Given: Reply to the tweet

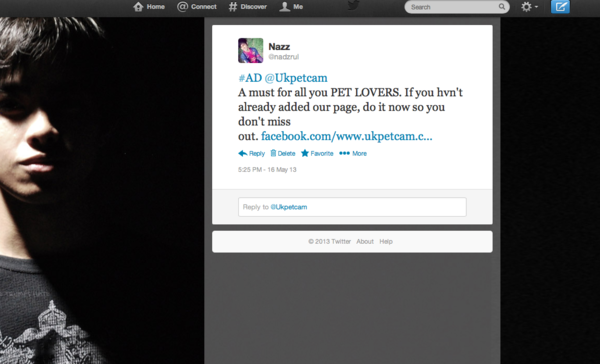Looking at the screenshot, I should (251, 153).
